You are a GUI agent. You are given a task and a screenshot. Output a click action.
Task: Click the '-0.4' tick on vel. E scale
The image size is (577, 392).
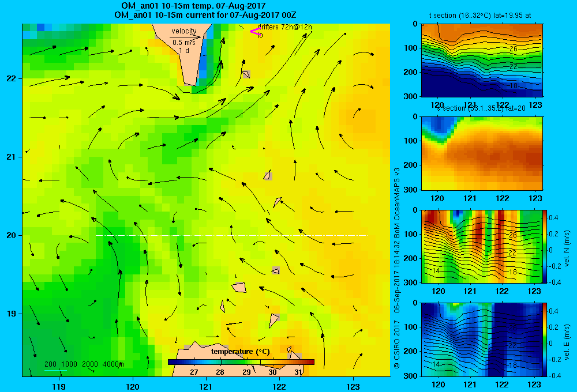coord(554,375)
